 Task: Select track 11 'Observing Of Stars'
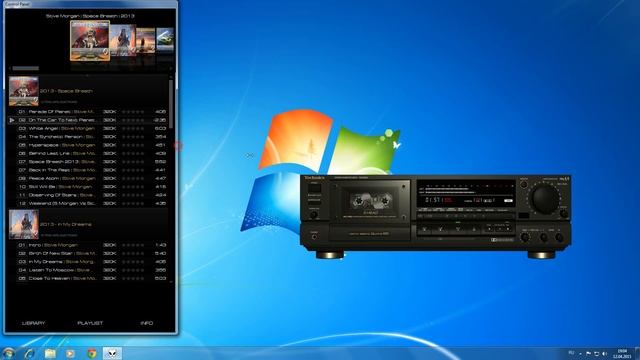click(x=88, y=195)
